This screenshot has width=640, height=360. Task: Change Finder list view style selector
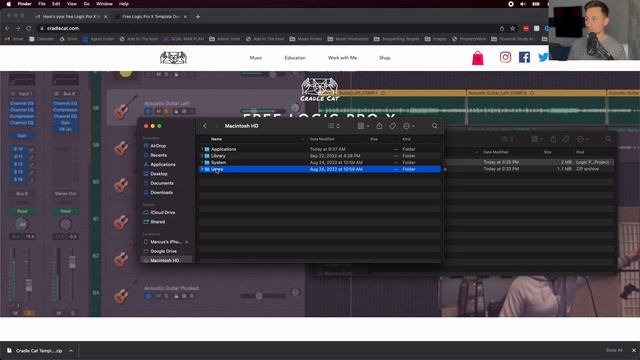(x=334, y=126)
